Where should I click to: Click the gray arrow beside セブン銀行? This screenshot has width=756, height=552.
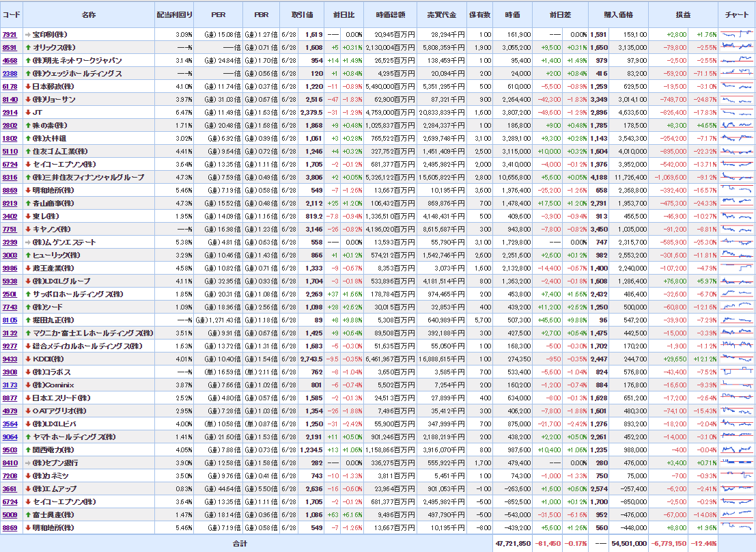click(x=28, y=463)
